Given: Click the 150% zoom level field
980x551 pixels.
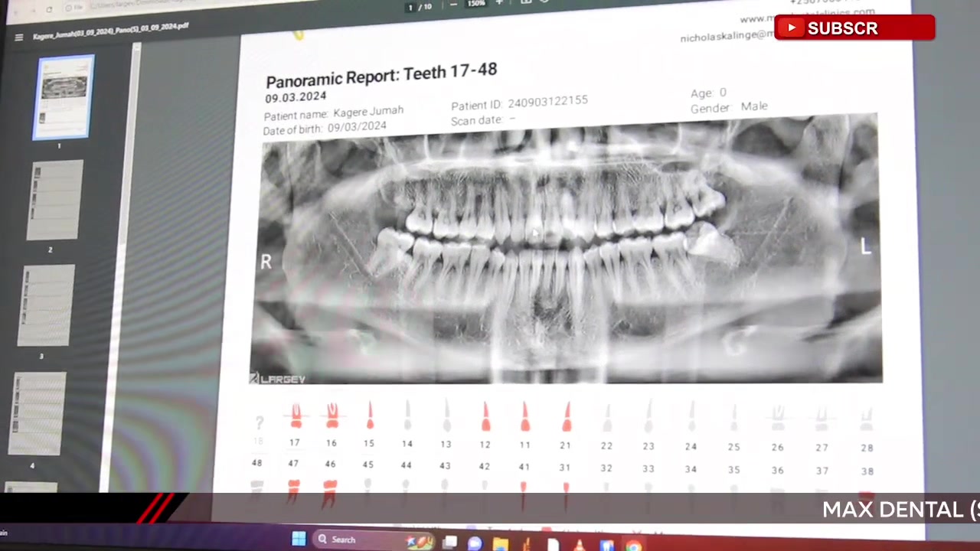Looking at the screenshot, I should [476, 4].
